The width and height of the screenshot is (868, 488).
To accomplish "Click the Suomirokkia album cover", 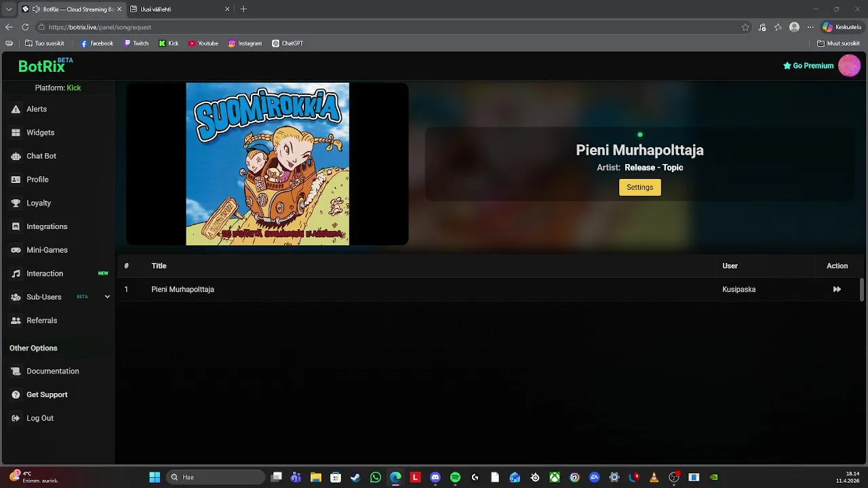I will 268,164.
